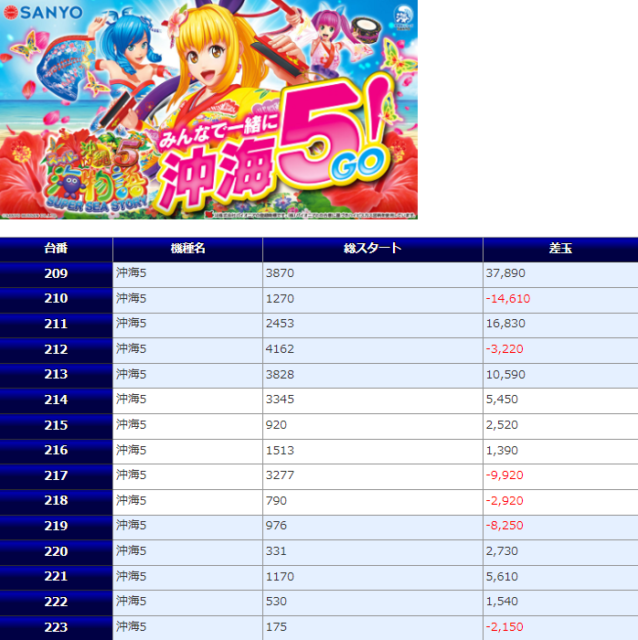This screenshot has height=640, width=638.
Task: Select machine number 222
Action: [x=56, y=602]
